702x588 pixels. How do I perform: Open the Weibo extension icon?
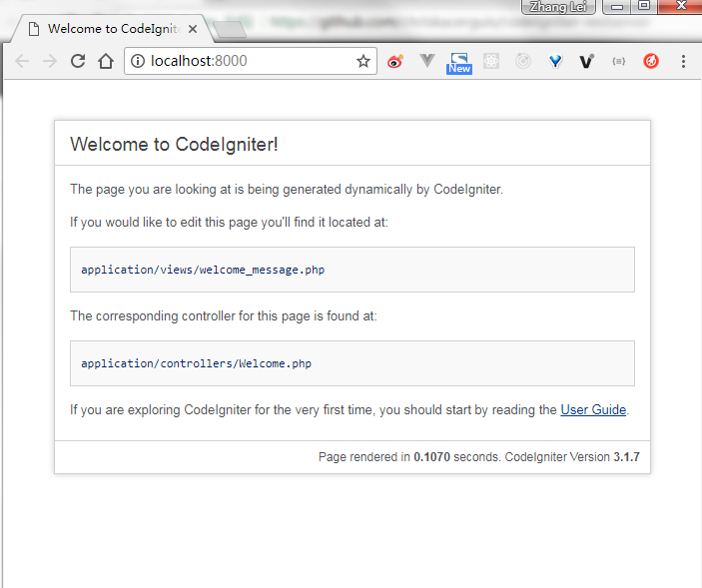394,61
